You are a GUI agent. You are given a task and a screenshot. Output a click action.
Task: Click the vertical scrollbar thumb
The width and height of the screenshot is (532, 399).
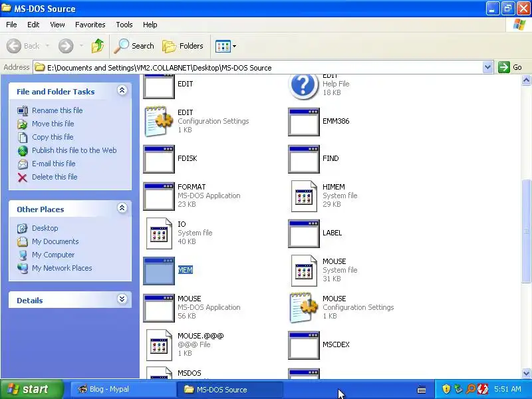coord(526,231)
